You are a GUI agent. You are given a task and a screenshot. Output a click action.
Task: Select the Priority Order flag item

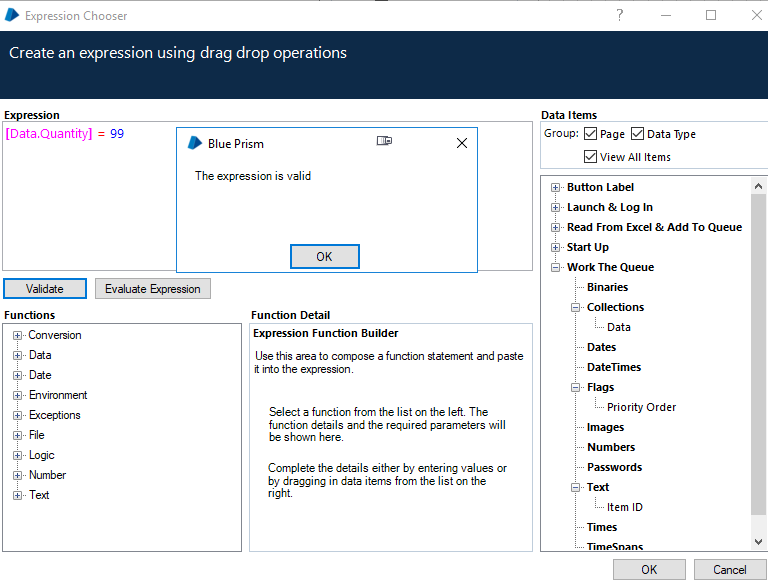point(641,407)
